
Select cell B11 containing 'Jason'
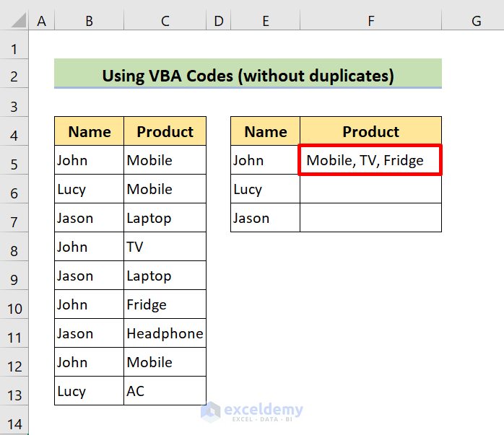pos(89,333)
